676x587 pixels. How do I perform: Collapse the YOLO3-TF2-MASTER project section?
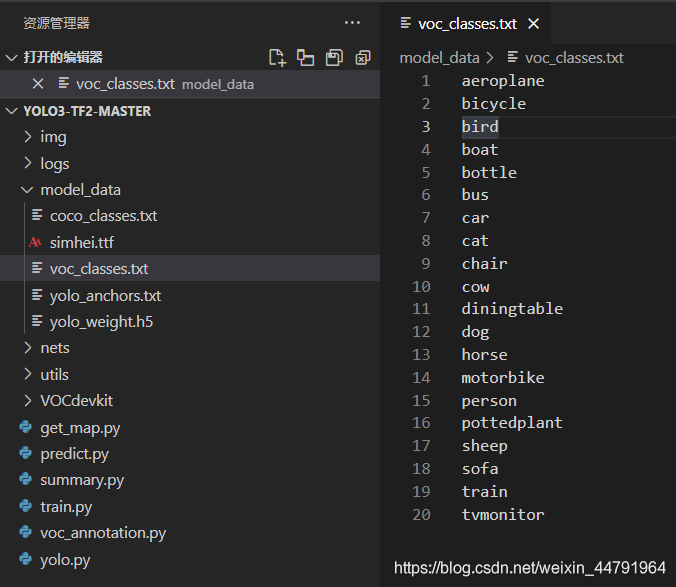(11, 111)
